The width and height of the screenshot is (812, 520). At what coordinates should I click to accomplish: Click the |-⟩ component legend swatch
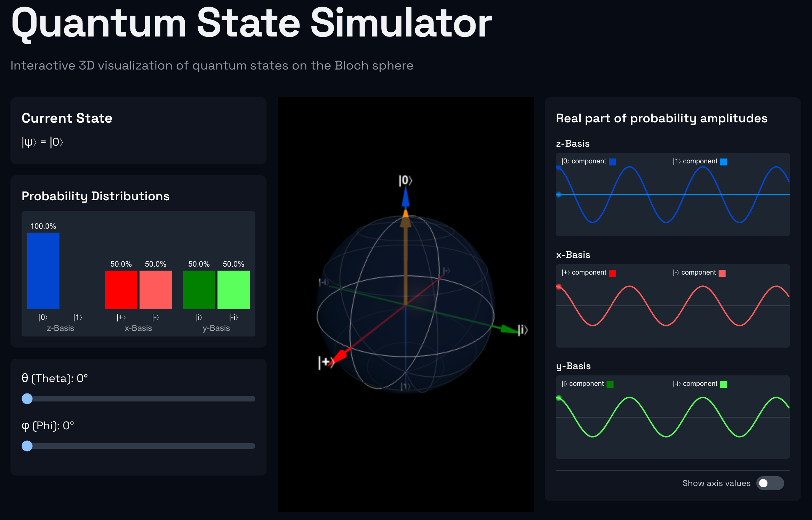point(722,273)
